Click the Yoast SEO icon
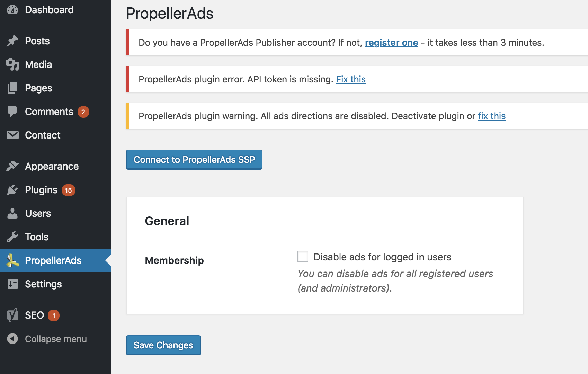The height and width of the screenshot is (374, 588). click(x=12, y=315)
